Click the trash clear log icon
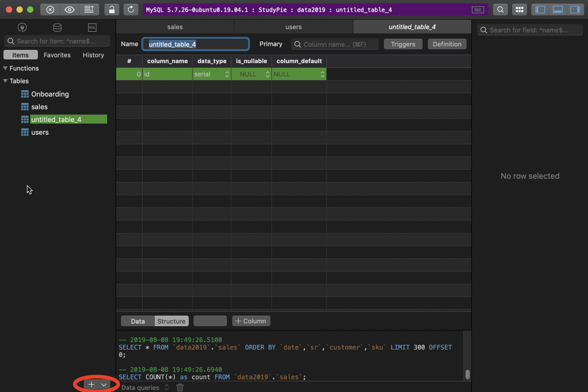Viewport: 588px width, 392px height. coord(180,388)
